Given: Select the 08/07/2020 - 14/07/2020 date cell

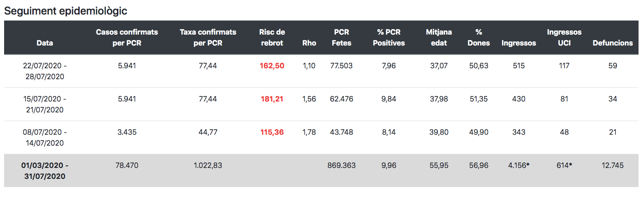Looking at the screenshot, I should 45,137.
